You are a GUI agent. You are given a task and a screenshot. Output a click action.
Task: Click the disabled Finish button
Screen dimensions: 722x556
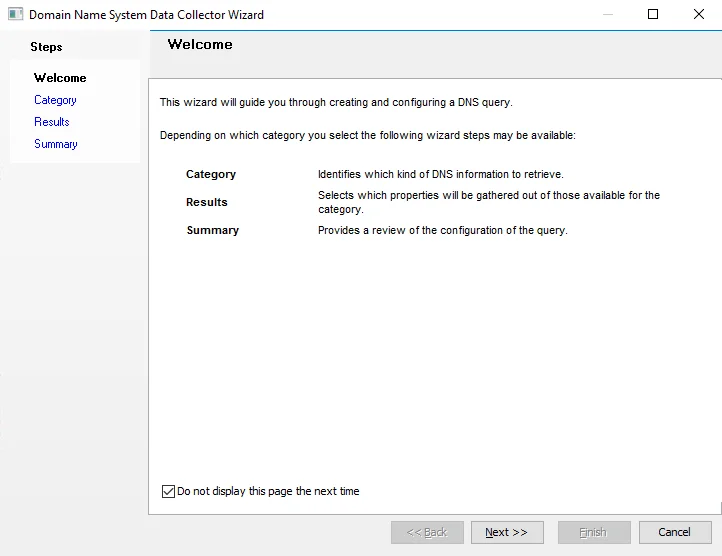pos(594,533)
